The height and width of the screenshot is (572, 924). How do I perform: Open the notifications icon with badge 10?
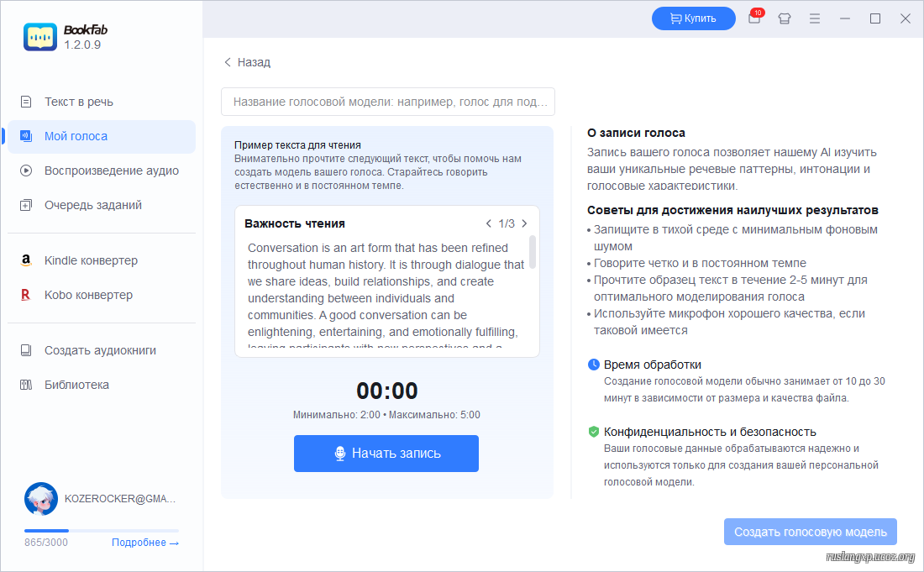pyautogui.click(x=754, y=18)
